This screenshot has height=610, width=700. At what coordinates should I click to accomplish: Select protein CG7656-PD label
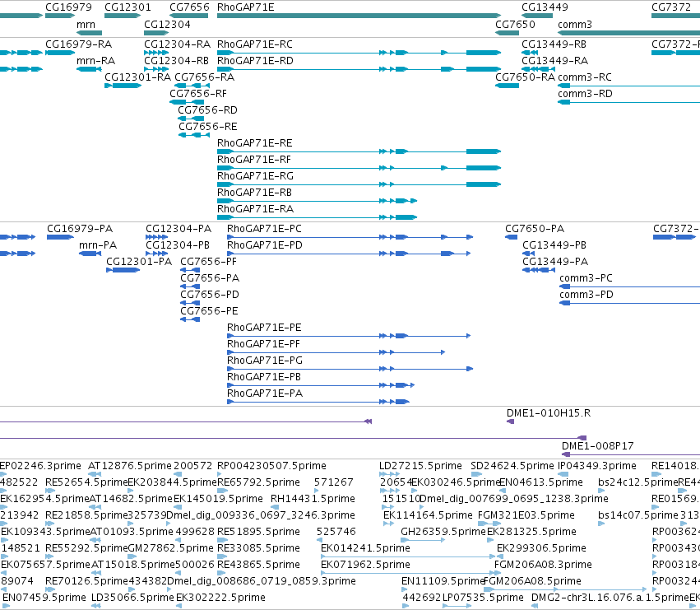pos(210,295)
